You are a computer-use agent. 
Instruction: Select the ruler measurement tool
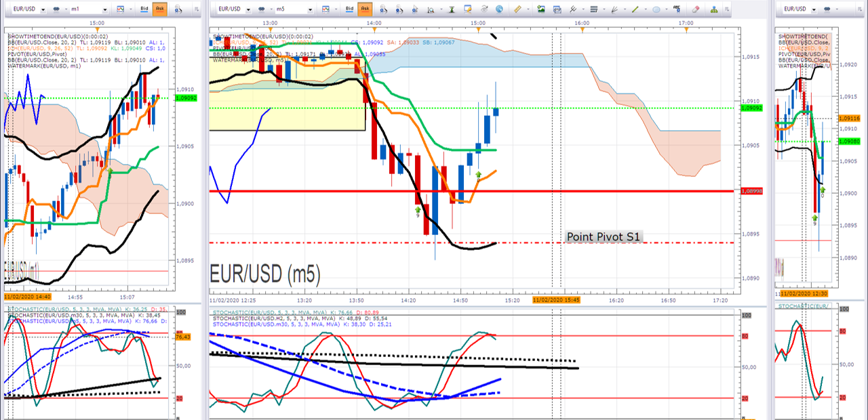(517, 9)
